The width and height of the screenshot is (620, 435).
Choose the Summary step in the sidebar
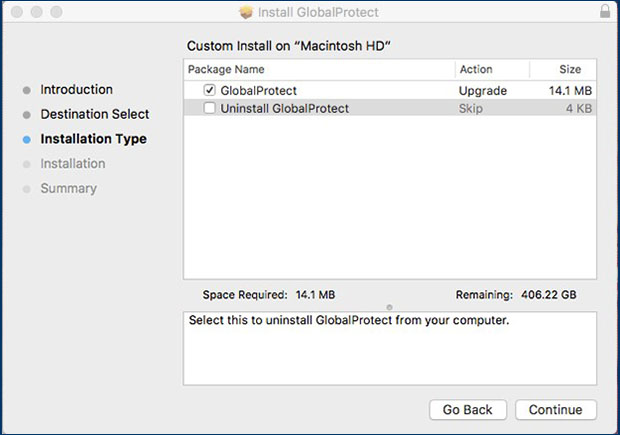click(x=68, y=188)
